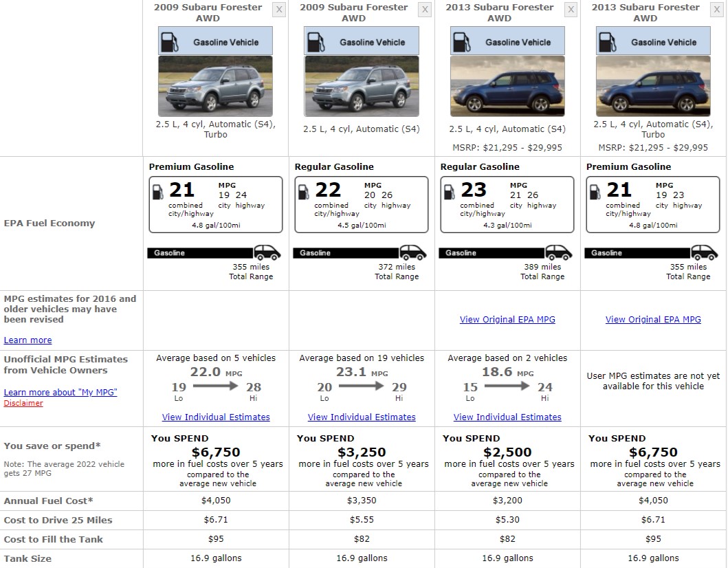The image size is (728, 568).
Task: Click the 'EPA Fuel Economy' row label
Action: tap(49, 223)
